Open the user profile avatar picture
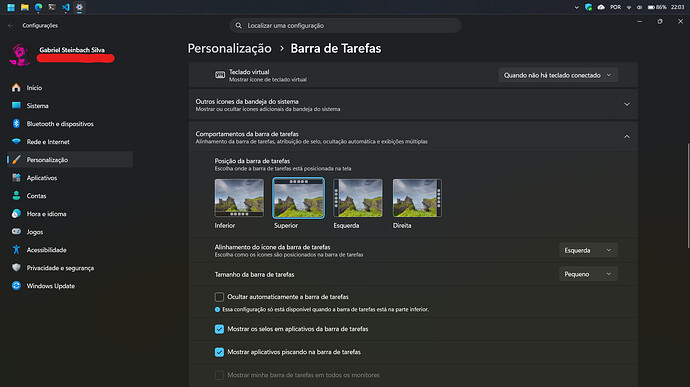Viewport: 690px width, 387px height. pyautogui.click(x=20, y=55)
